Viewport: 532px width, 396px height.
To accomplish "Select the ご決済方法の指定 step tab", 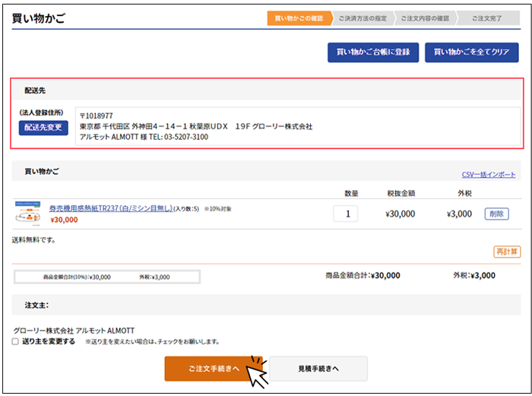I will 363,18.
